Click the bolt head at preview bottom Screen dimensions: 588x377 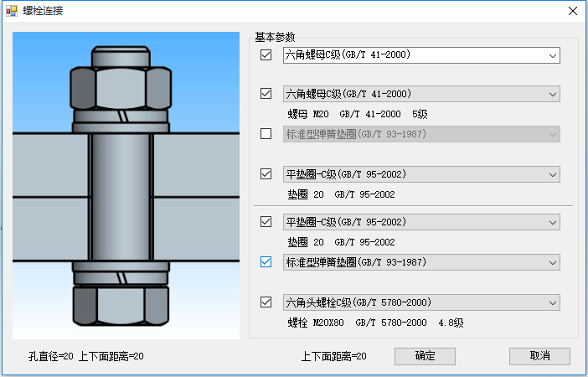(121, 306)
